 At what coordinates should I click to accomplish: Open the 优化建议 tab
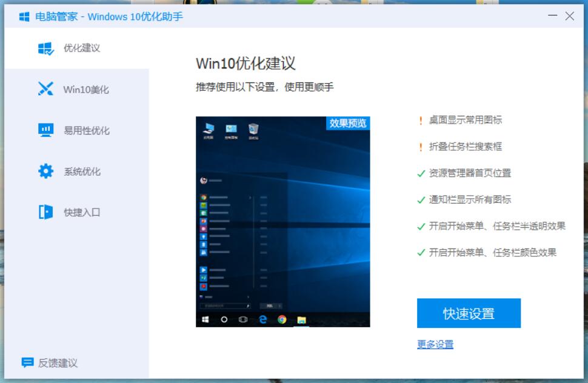(x=77, y=48)
